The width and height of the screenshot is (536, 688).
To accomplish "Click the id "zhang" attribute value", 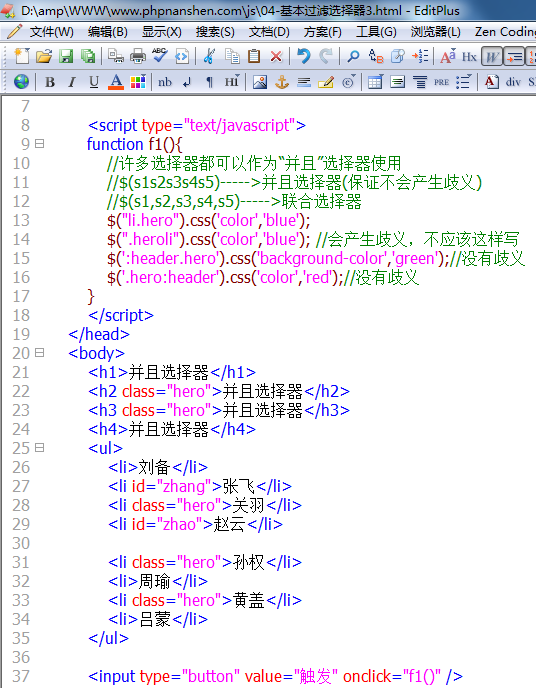I will pyautogui.click(x=184, y=486).
